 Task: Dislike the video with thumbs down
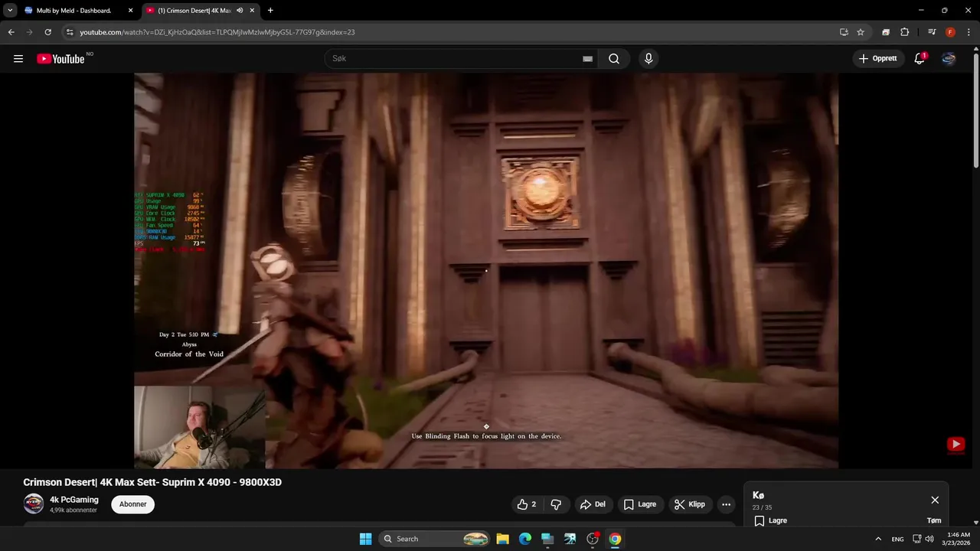pyautogui.click(x=556, y=504)
